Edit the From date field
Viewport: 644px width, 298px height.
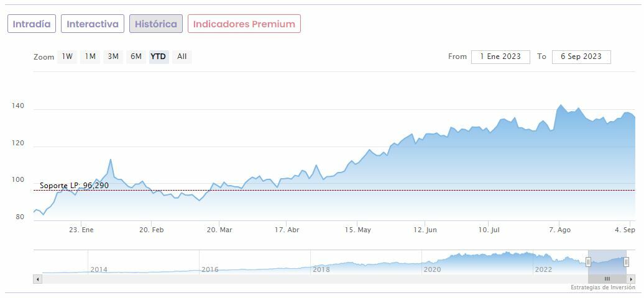[x=500, y=56]
